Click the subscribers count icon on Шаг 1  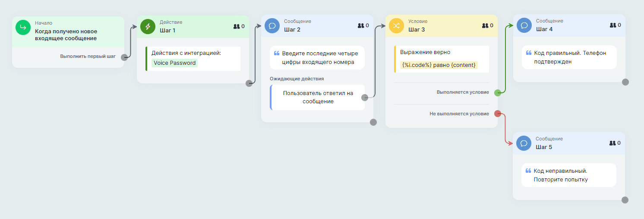(236, 26)
